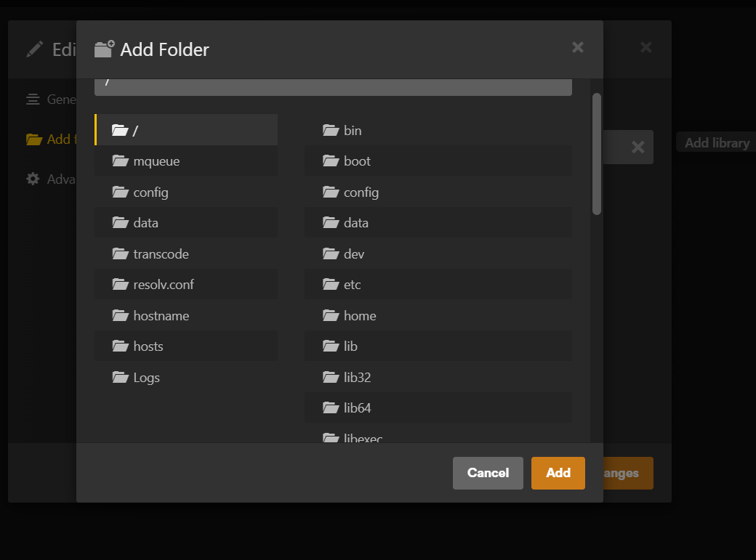Image resolution: width=756 pixels, height=560 pixels.
Task: Click the Cancel button
Action: [x=488, y=473]
